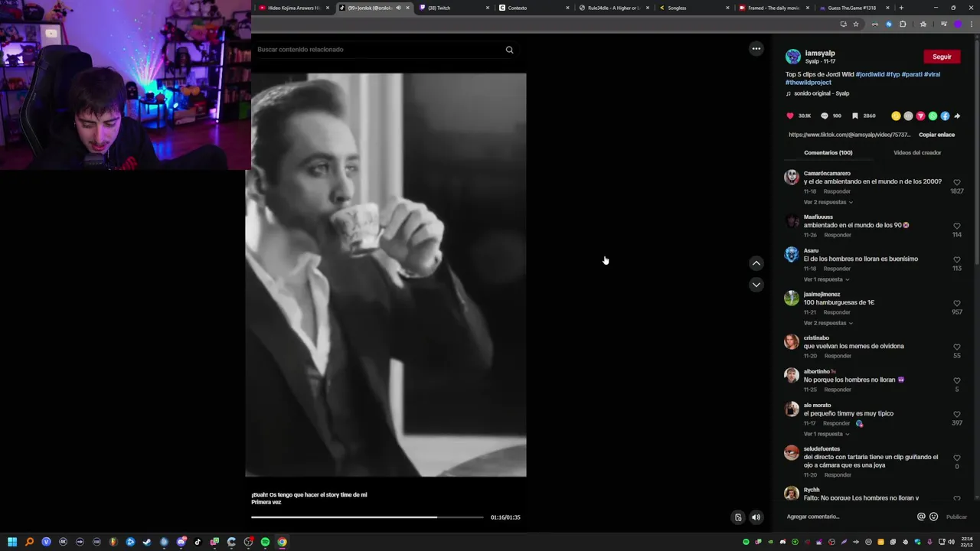Image resolution: width=980 pixels, height=551 pixels.
Task: Switch to Framed - The daily movie tab
Action: [x=775, y=8]
